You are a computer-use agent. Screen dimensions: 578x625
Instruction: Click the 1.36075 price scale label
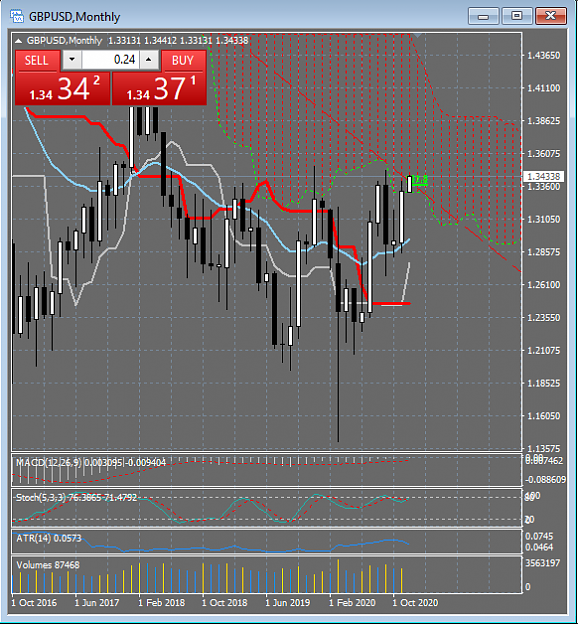(544, 154)
